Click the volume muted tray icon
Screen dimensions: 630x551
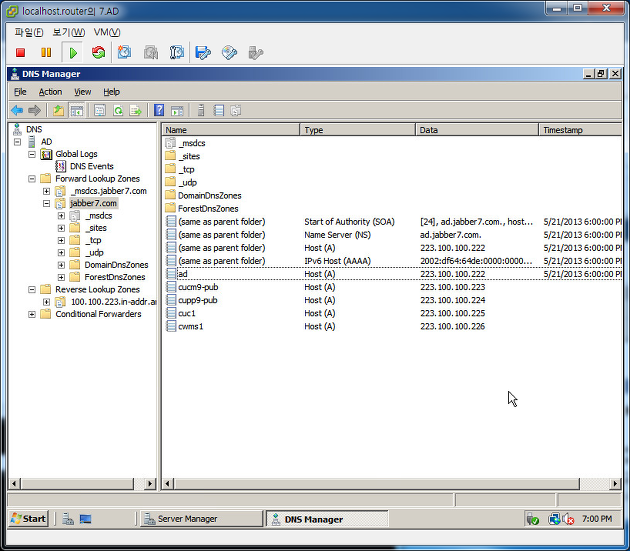pos(569,519)
